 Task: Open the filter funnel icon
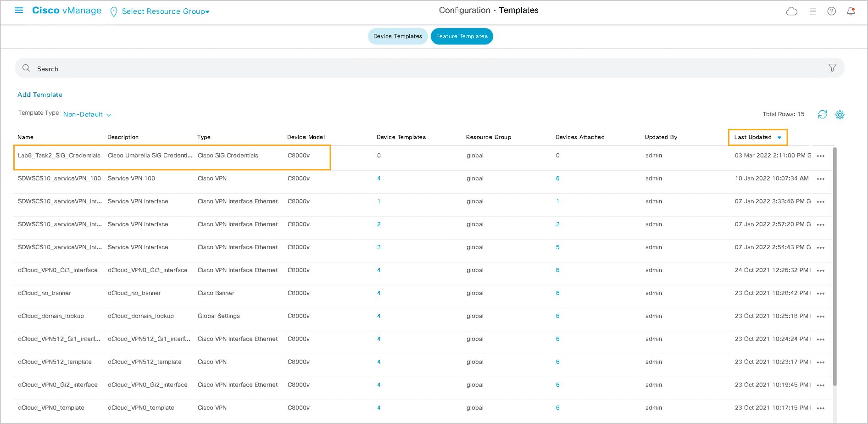(832, 68)
